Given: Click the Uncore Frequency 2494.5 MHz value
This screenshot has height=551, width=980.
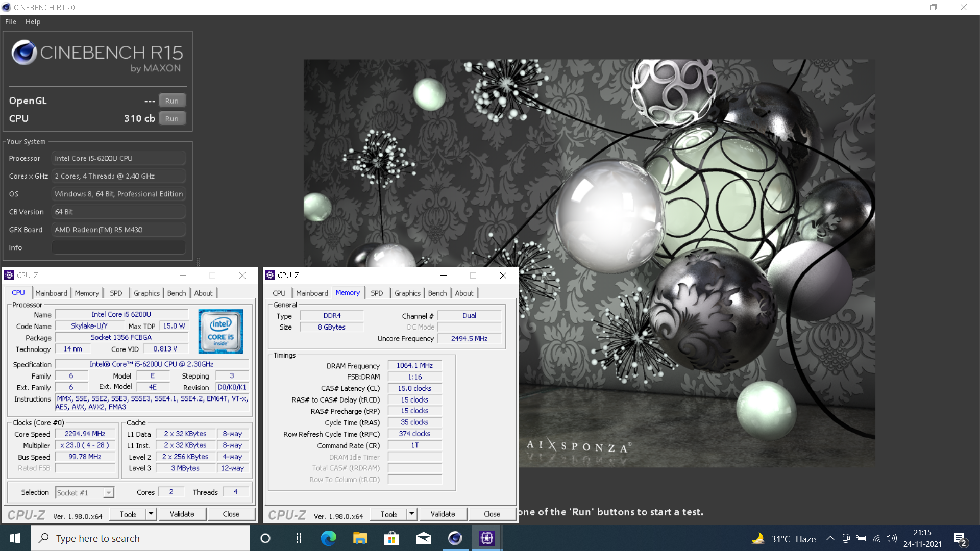Looking at the screenshot, I should pos(469,338).
